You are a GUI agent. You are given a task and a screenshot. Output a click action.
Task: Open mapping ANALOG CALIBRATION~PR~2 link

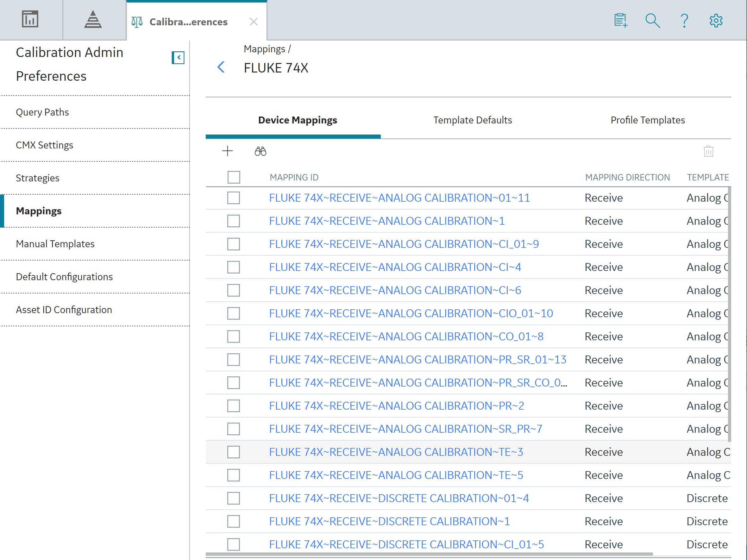point(397,406)
